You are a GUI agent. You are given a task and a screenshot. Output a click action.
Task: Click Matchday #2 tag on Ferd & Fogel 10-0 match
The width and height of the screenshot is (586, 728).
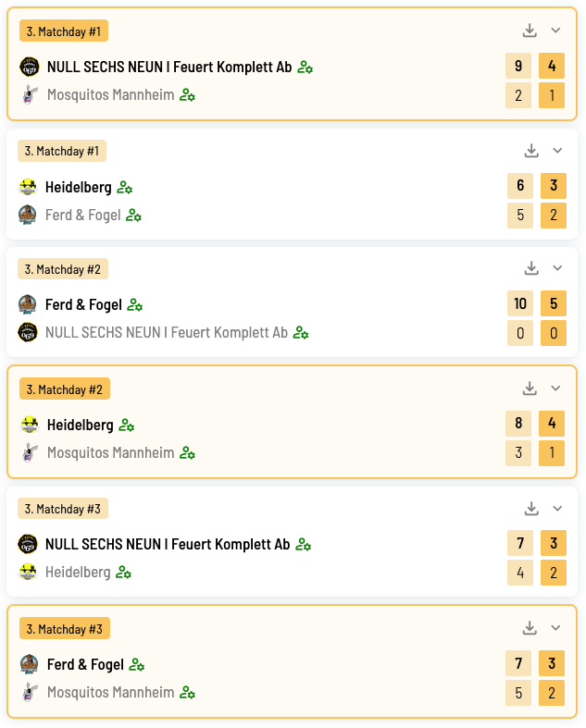click(x=63, y=269)
